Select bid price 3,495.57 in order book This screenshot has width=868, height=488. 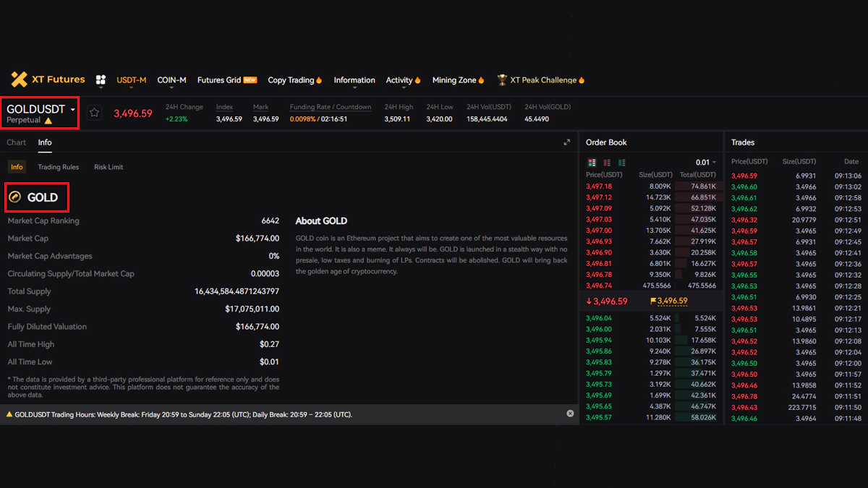coord(599,417)
